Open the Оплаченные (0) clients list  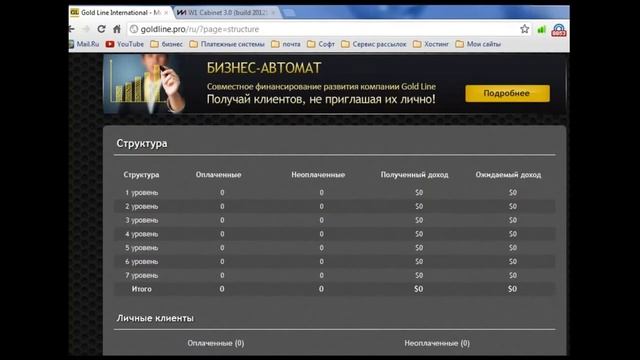click(x=216, y=343)
